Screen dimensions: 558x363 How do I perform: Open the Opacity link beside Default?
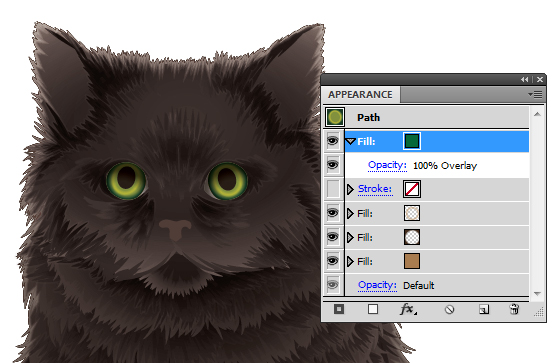pos(377,285)
